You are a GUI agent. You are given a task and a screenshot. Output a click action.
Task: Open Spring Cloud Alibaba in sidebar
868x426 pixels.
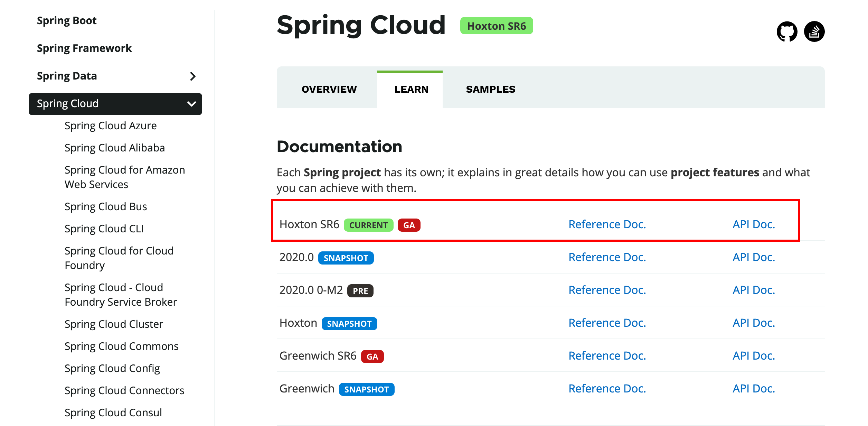coord(115,148)
